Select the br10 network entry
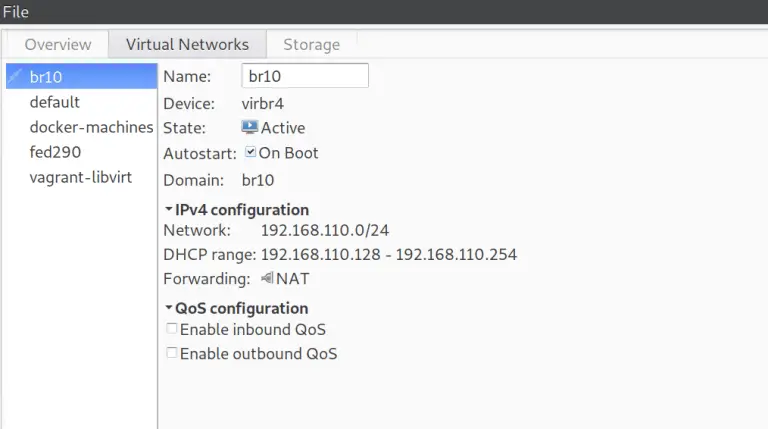Screen dimensions: 768x429 (x=81, y=76)
